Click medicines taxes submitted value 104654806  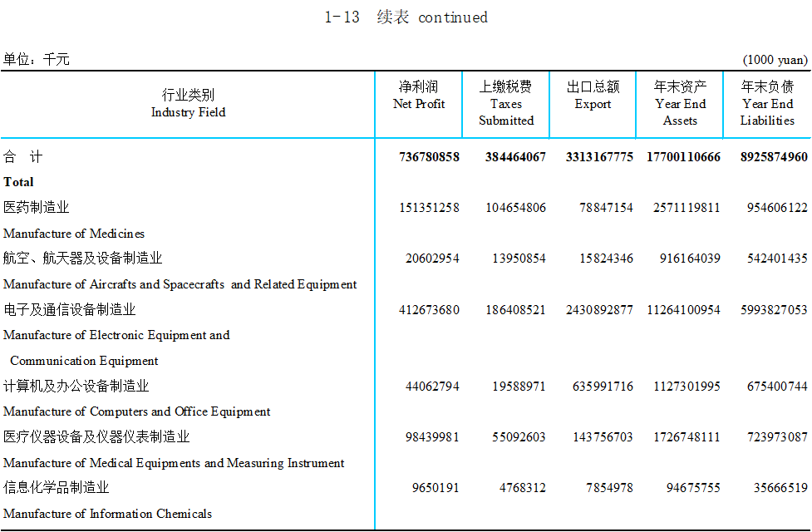click(x=515, y=208)
